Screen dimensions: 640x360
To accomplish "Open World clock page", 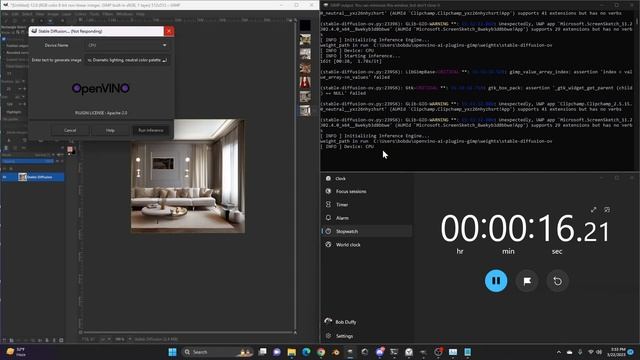I will coord(367,244).
